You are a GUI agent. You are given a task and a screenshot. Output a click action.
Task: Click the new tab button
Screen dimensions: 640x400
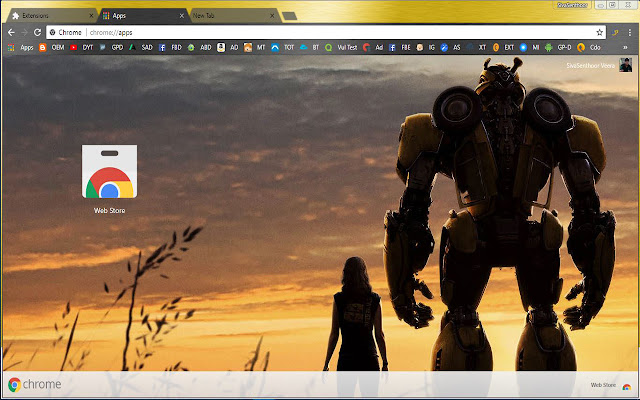pyautogui.click(x=289, y=16)
